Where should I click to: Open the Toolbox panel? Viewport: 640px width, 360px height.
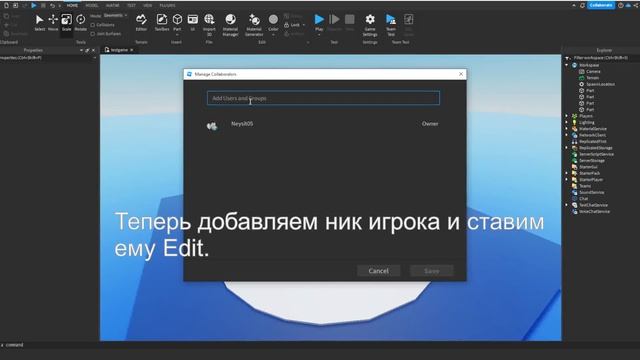[x=162, y=22]
